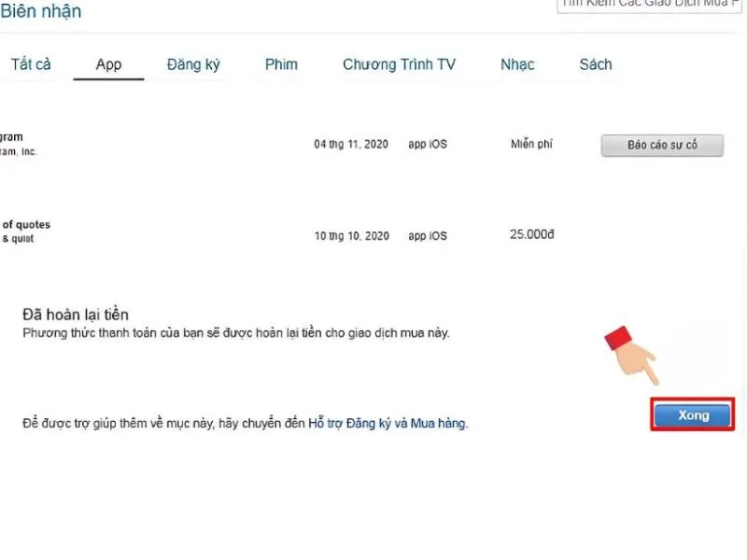This screenshot has width=747, height=560.
Task: Open the Đăng ký tab
Action: pos(193,64)
